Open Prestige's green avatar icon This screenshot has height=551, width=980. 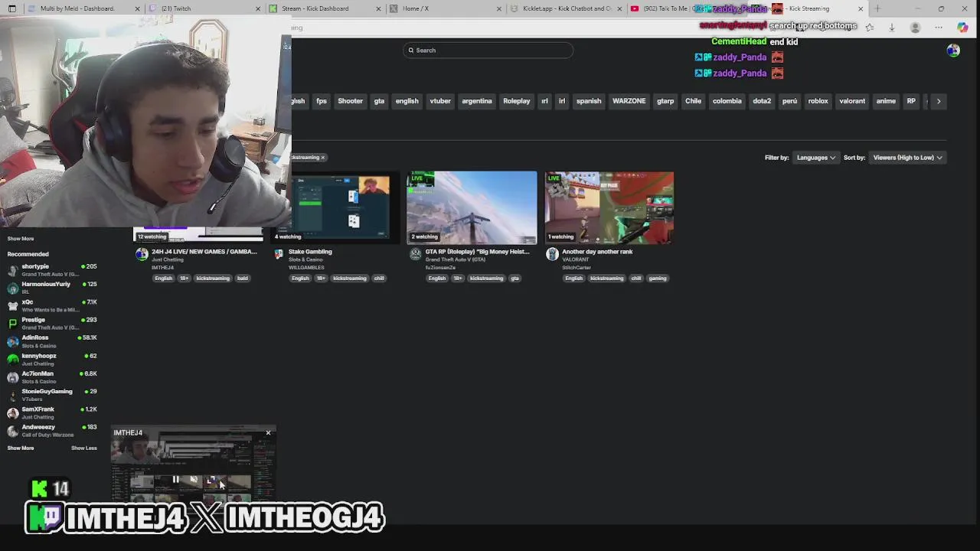click(13, 323)
